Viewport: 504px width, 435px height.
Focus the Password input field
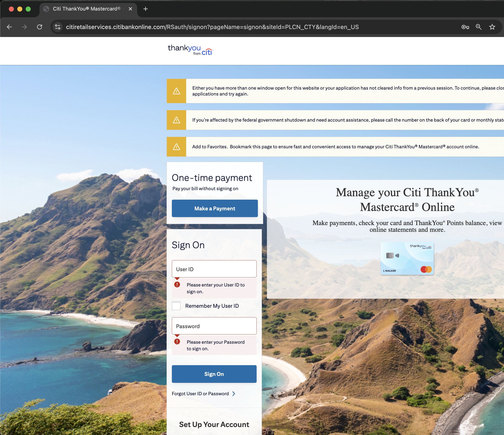pos(214,326)
